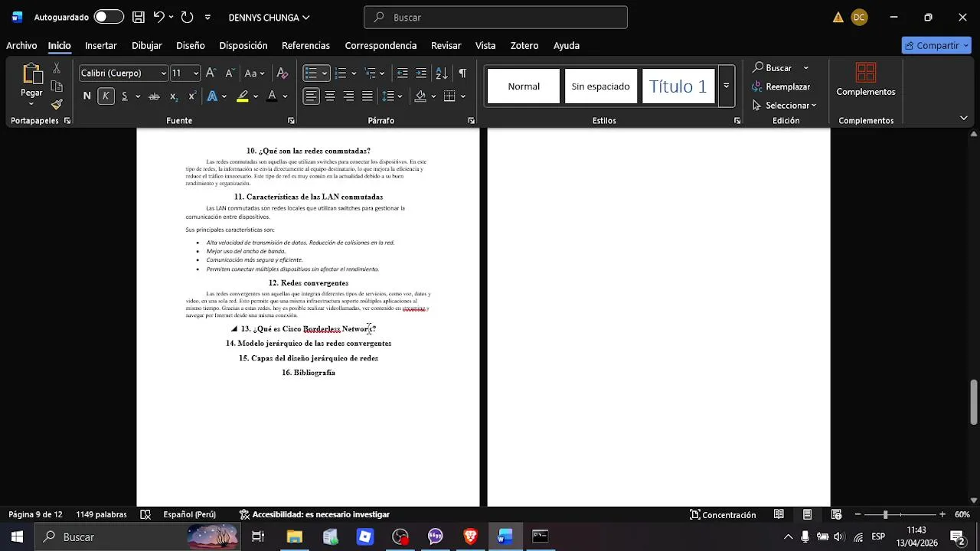Toggle bulleted list formatting
980x551 pixels.
pyautogui.click(x=311, y=73)
